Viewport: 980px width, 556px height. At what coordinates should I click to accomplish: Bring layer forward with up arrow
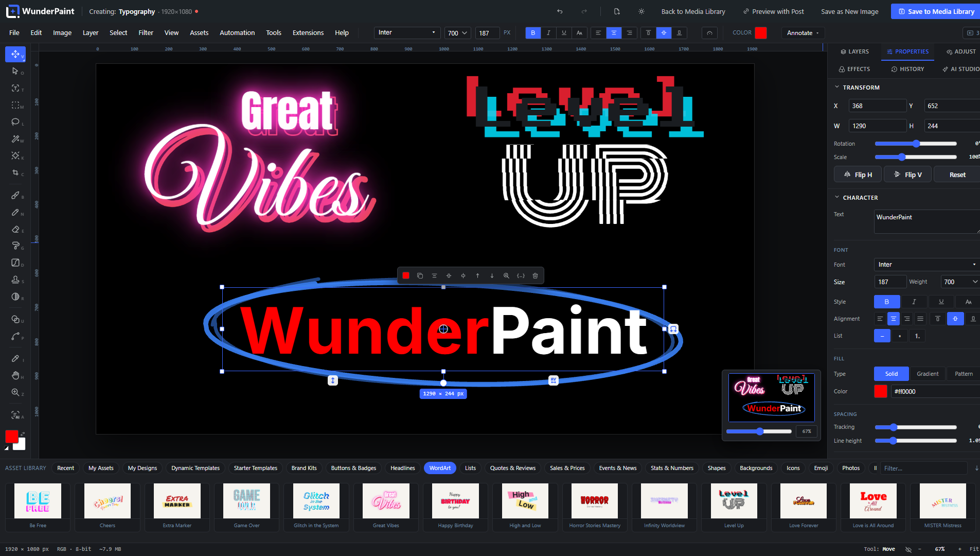click(x=477, y=276)
